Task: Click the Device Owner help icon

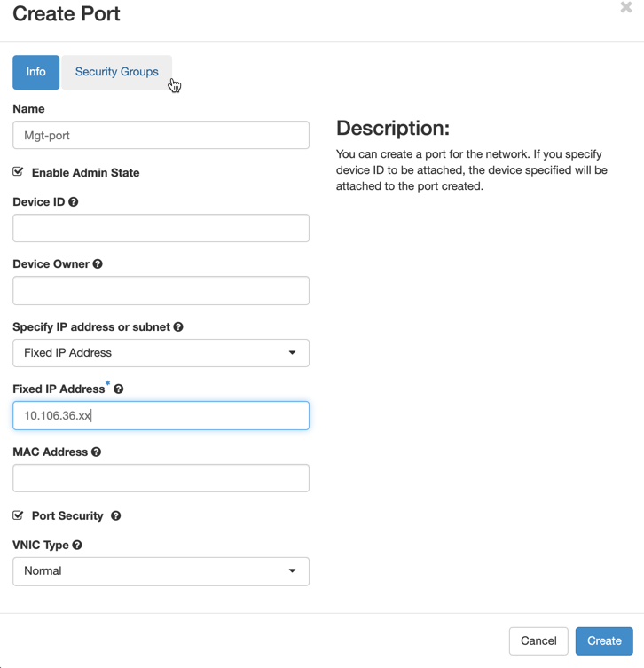Action: pyautogui.click(x=98, y=264)
